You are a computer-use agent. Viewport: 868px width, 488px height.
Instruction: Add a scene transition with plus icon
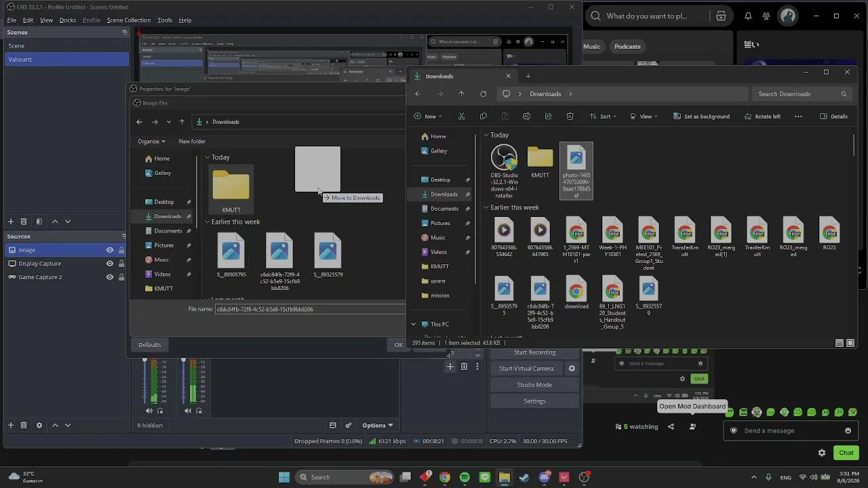pos(450,367)
